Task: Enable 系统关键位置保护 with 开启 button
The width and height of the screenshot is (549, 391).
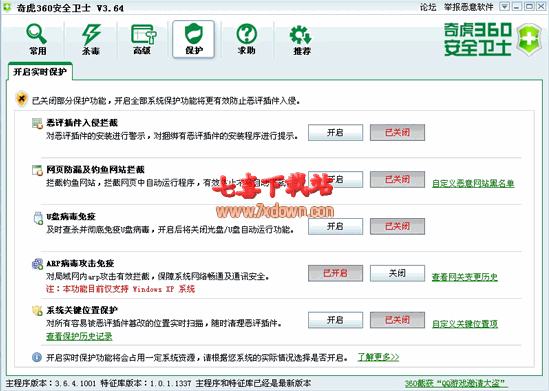Action: pos(335,320)
